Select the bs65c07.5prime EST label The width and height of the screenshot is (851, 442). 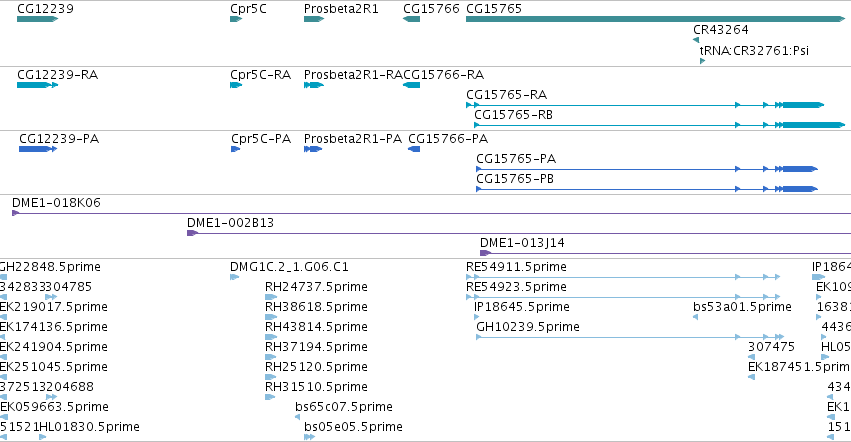point(344,407)
